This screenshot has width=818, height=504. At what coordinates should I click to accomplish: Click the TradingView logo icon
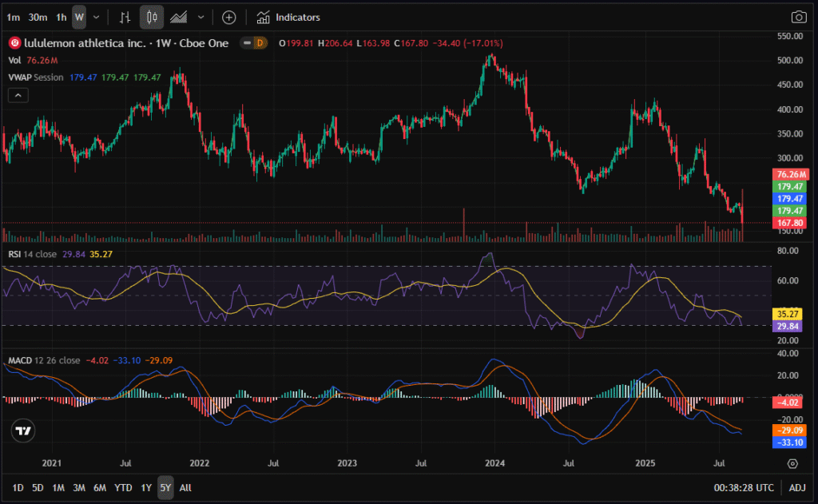24,431
